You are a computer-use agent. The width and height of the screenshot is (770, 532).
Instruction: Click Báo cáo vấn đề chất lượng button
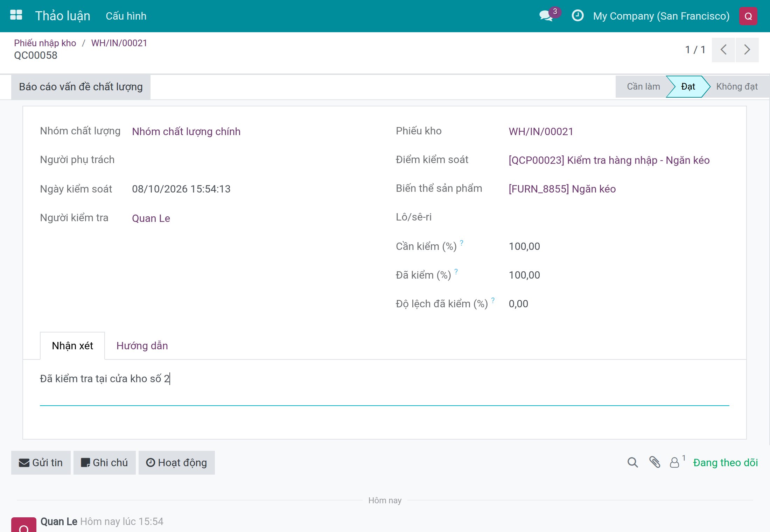[81, 87]
